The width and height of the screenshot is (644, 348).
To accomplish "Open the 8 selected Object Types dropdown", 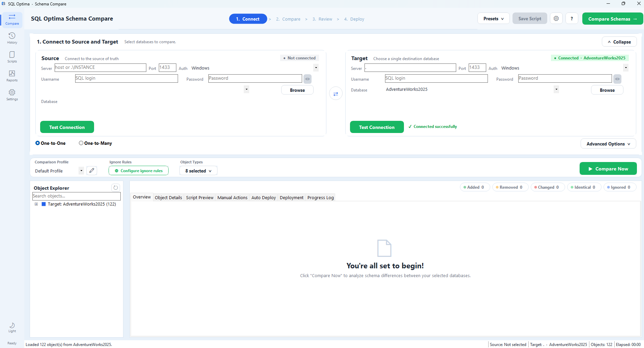I will click(198, 171).
